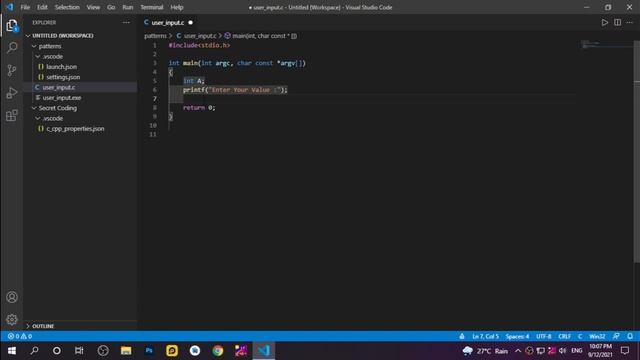The width and height of the screenshot is (640, 360).
Task: Change configuration Win32 in status bar
Action: coord(597,336)
